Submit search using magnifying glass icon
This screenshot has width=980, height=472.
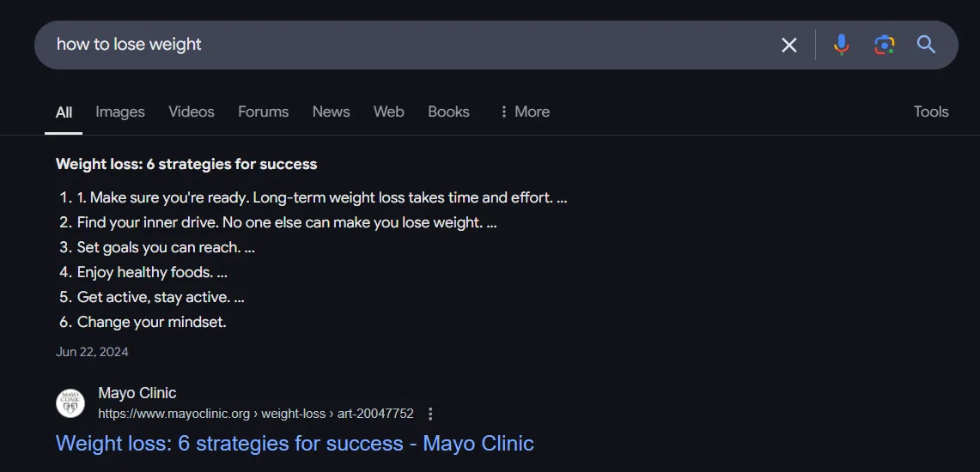(926, 45)
